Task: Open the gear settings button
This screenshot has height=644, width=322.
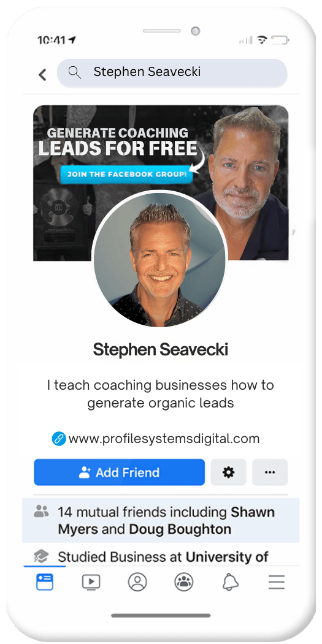Action: coord(228,472)
